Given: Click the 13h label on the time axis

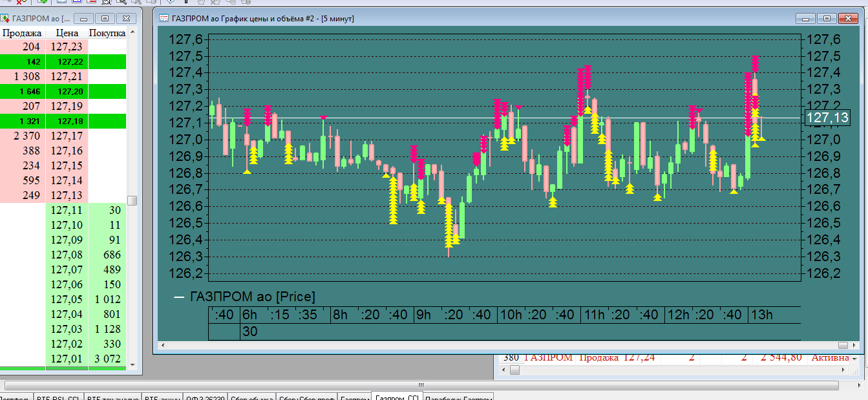Looking at the screenshot, I should click(761, 315).
